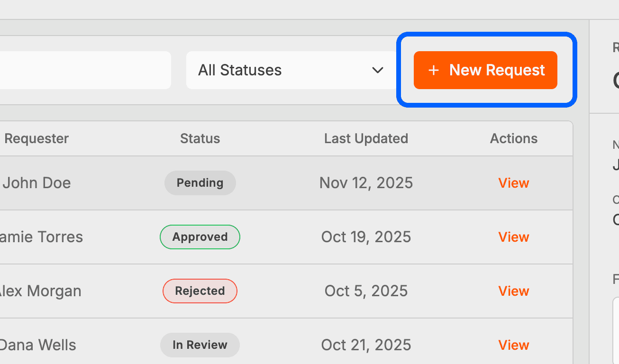Sort by the Last Updated column
619x364 pixels.
click(366, 138)
